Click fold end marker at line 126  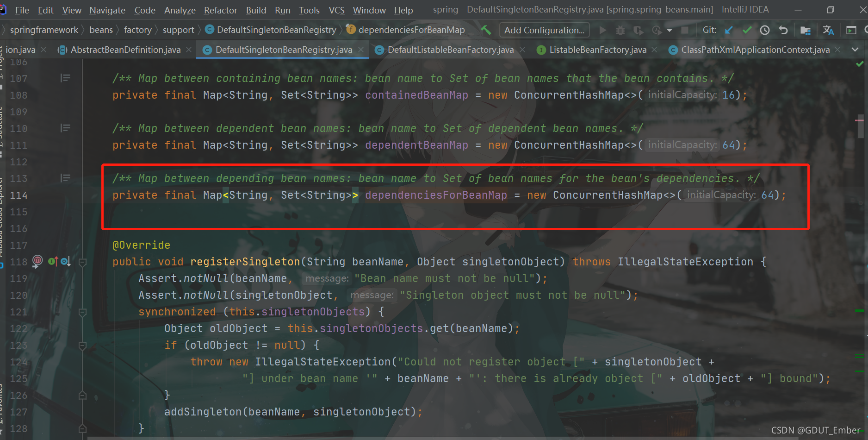82,395
